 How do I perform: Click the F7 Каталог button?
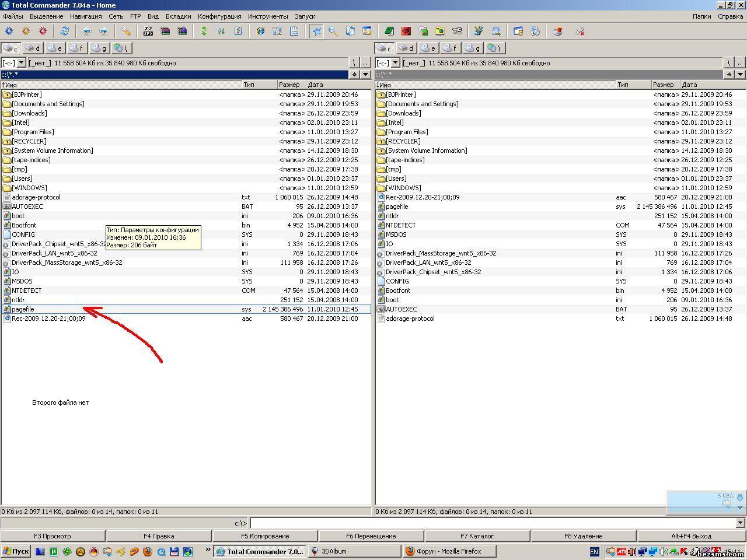[x=477, y=535]
